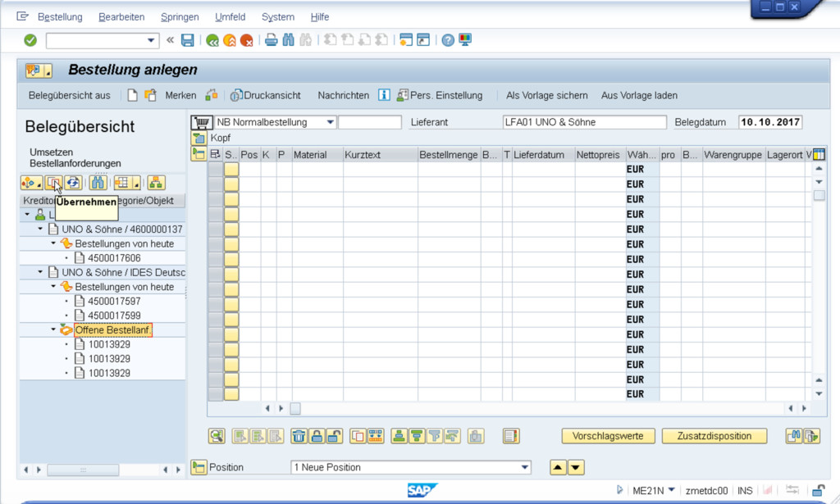Open the '1 Neue Position' dropdown
Screen dimensions: 840x504
[x=525, y=467]
